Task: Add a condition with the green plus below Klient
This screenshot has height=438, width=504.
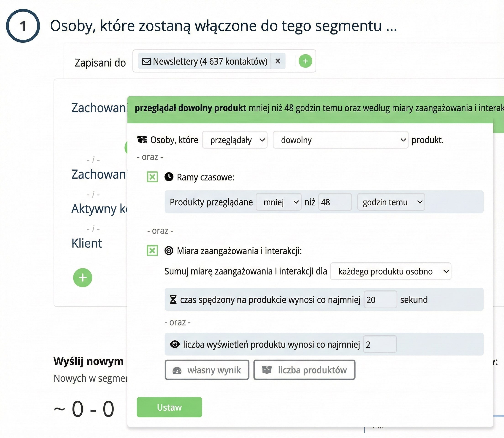Action: (83, 277)
